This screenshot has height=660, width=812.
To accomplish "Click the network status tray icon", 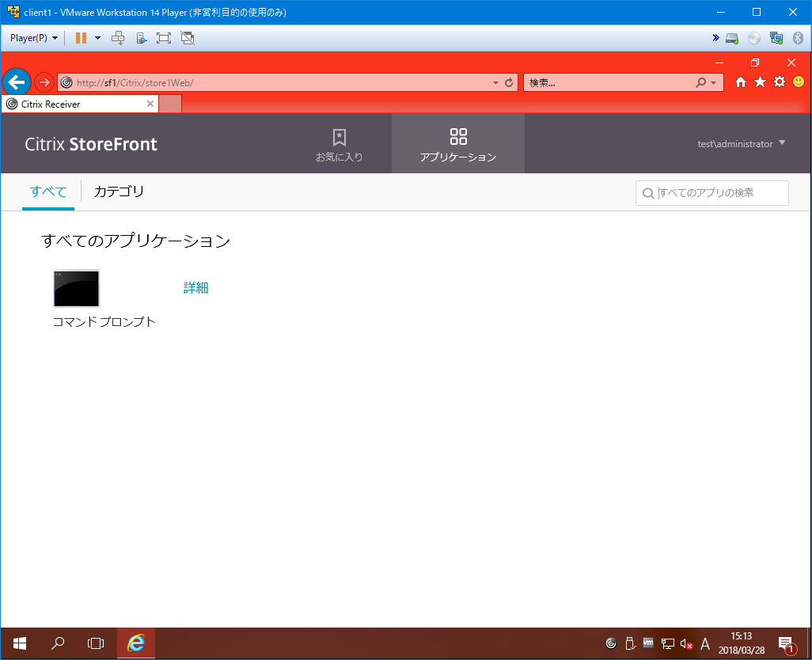I will pyautogui.click(x=667, y=643).
